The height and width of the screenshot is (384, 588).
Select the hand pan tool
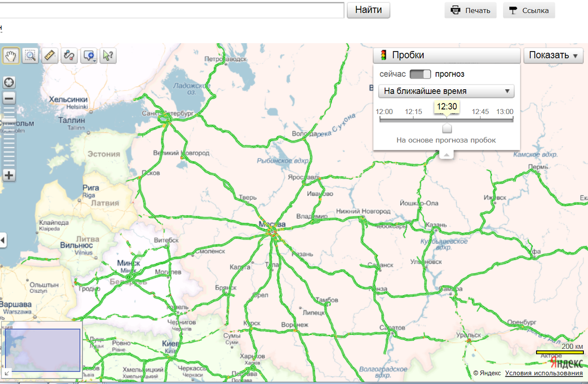11,56
